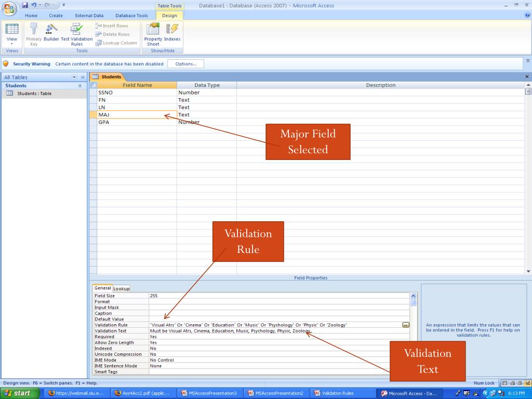This screenshot has width=532, height=399.
Task: Open the All Tables navigation dropdown
Action: pyautogui.click(x=74, y=77)
